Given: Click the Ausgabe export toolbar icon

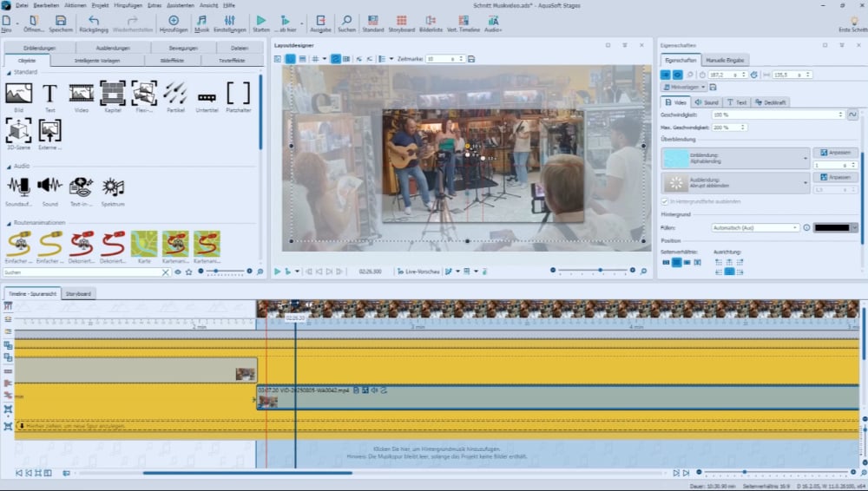Looking at the screenshot, I should point(321,22).
